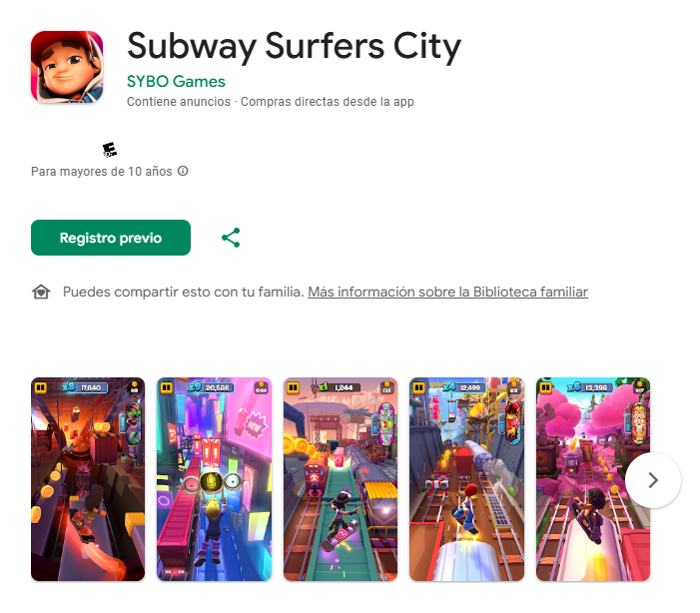Click the pause icon in third screenshot
Screen dimensions: 700x613
pyautogui.click(x=294, y=387)
